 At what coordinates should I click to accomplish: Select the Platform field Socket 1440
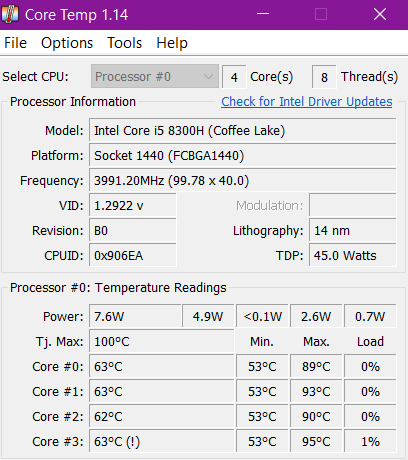click(x=243, y=156)
